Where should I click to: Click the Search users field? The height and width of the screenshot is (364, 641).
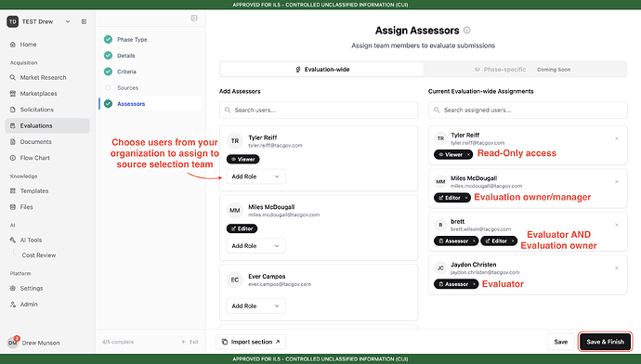pyautogui.click(x=319, y=110)
